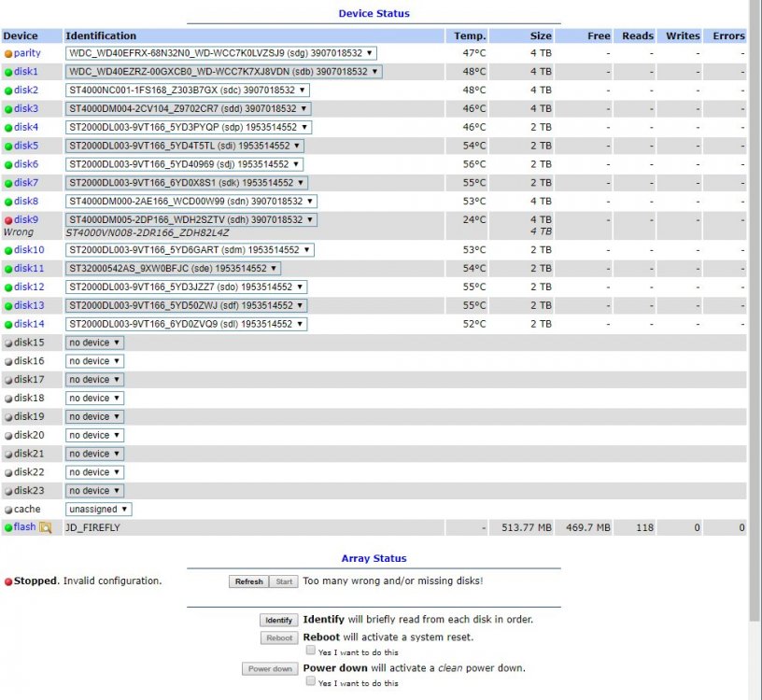Image resolution: width=762 pixels, height=700 pixels.
Task: Click the green status ball beside flash
Action: (x=8, y=528)
